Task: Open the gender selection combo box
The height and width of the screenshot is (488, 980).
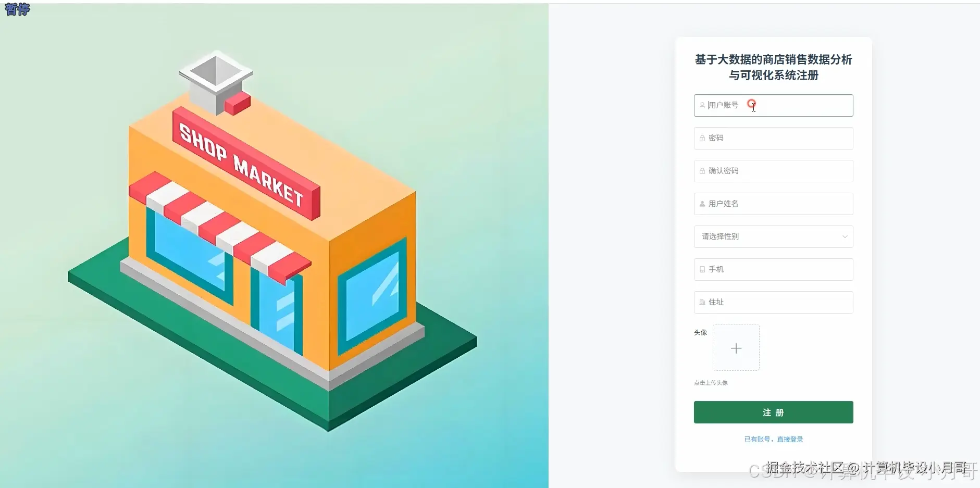Action: [773, 236]
